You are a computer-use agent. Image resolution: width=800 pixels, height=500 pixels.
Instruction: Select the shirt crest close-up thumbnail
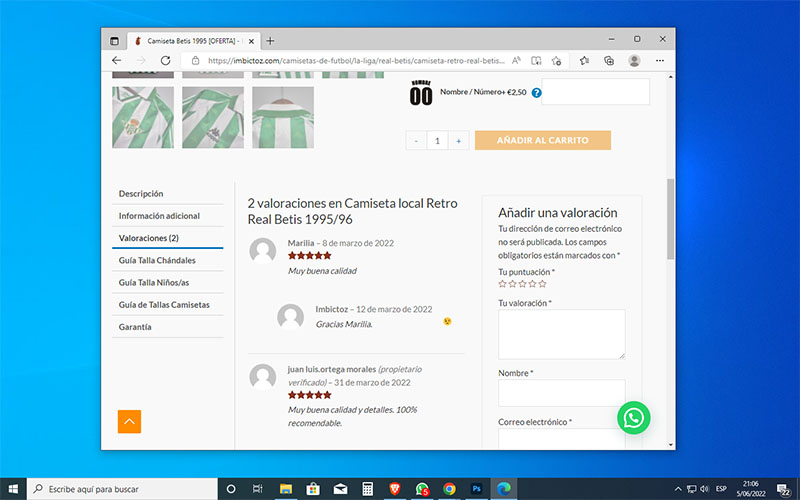(143, 117)
